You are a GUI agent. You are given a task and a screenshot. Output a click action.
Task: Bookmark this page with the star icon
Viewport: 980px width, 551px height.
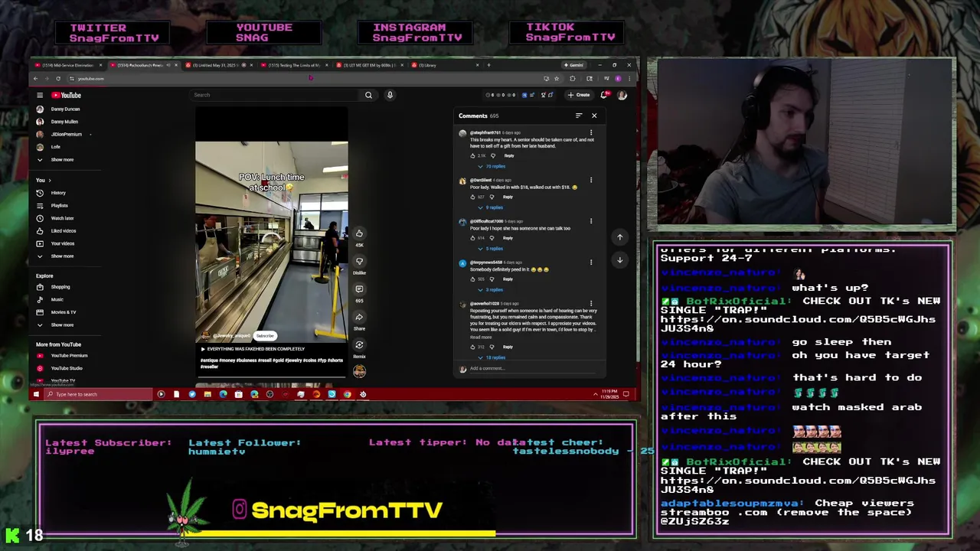557,78
